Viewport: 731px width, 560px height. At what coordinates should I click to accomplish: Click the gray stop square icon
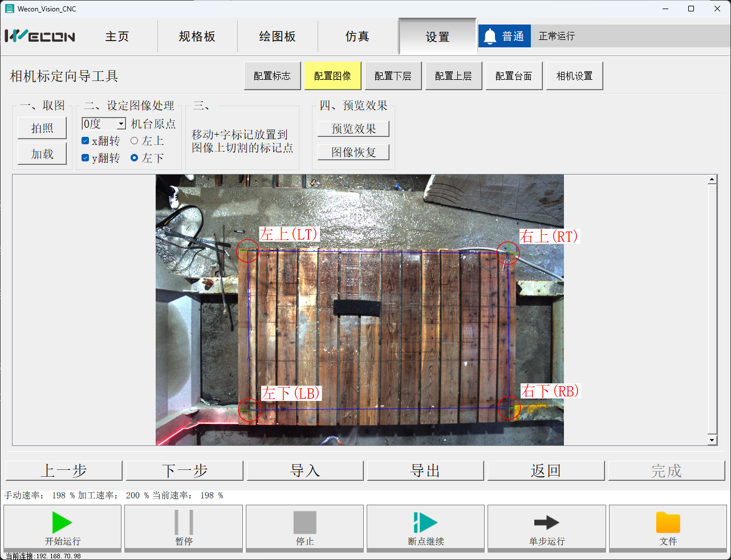pyautogui.click(x=304, y=522)
